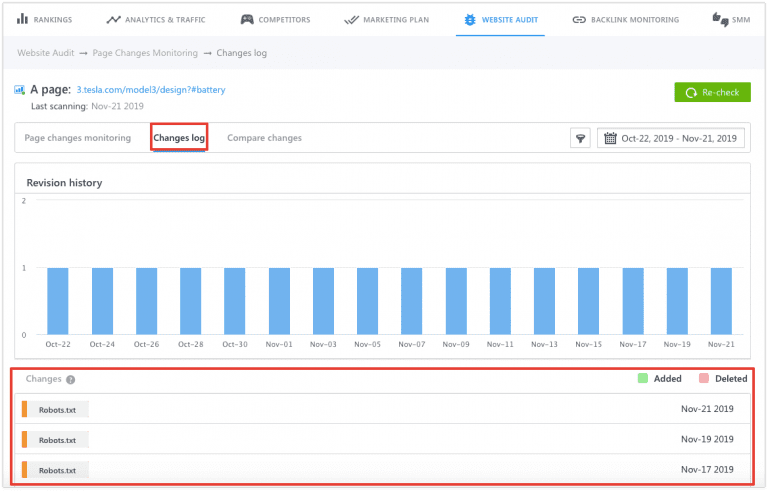Click the Nov-19 revision bar

(x=677, y=301)
